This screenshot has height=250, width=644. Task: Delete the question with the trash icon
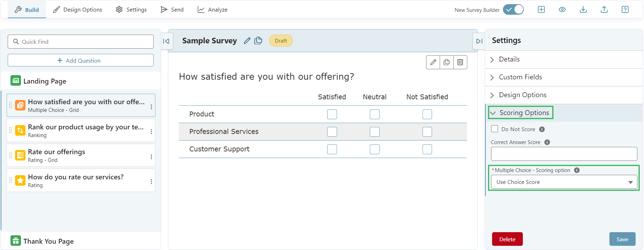click(x=460, y=62)
